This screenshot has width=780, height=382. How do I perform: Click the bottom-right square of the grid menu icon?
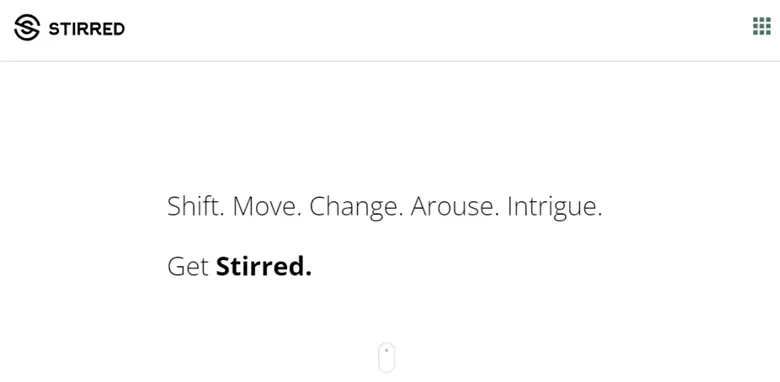[x=768, y=32]
